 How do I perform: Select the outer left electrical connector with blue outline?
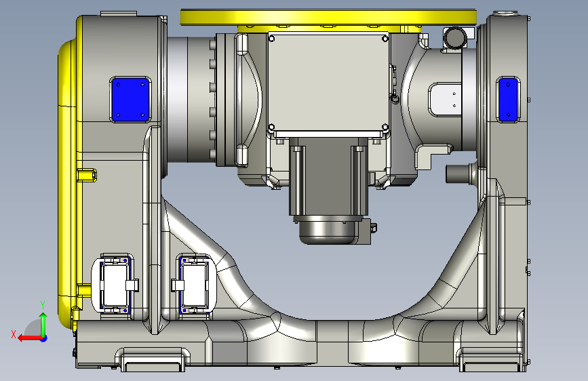coord(115,285)
